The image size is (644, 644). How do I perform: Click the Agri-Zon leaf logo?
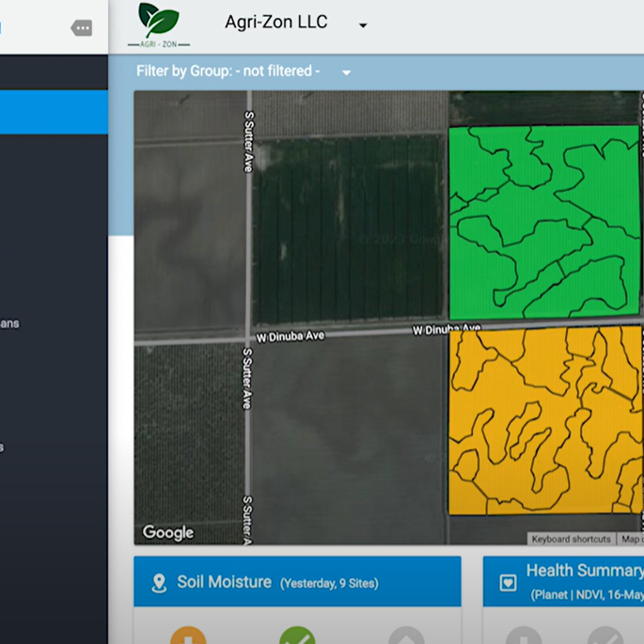coord(159,25)
